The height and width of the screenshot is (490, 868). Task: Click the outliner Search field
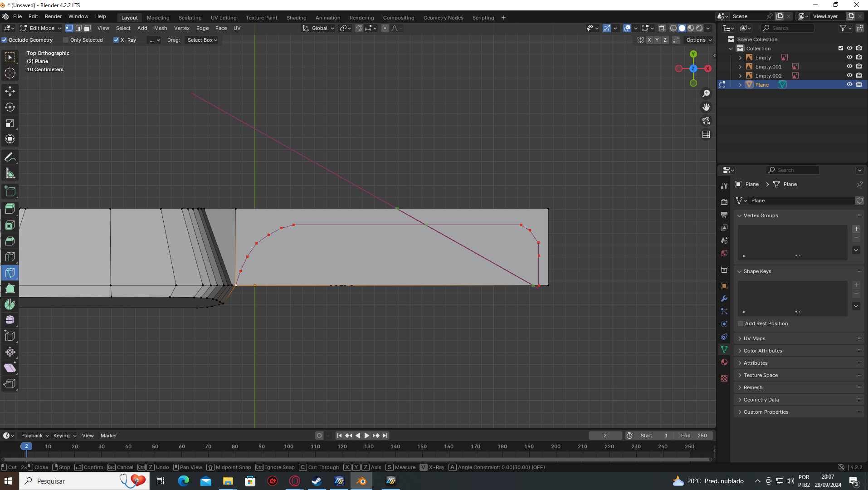pyautogui.click(x=787, y=28)
